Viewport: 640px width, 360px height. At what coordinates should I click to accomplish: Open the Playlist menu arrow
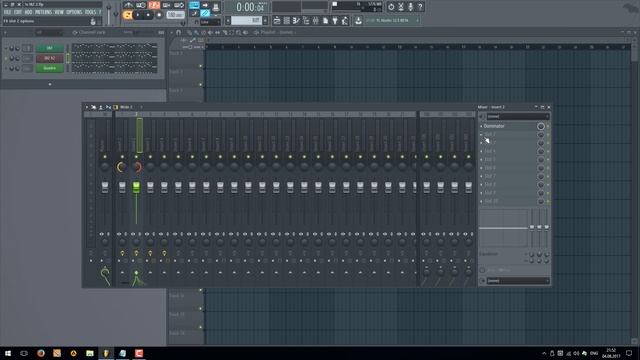click(172, 32)
